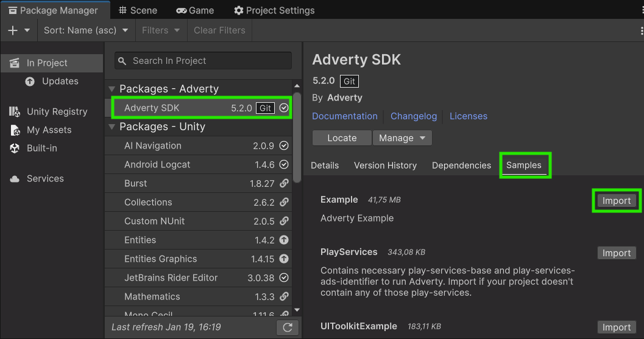Import the Example sample
The width and height of the screenshot is (644, 339).
click(x=617, y=201)
